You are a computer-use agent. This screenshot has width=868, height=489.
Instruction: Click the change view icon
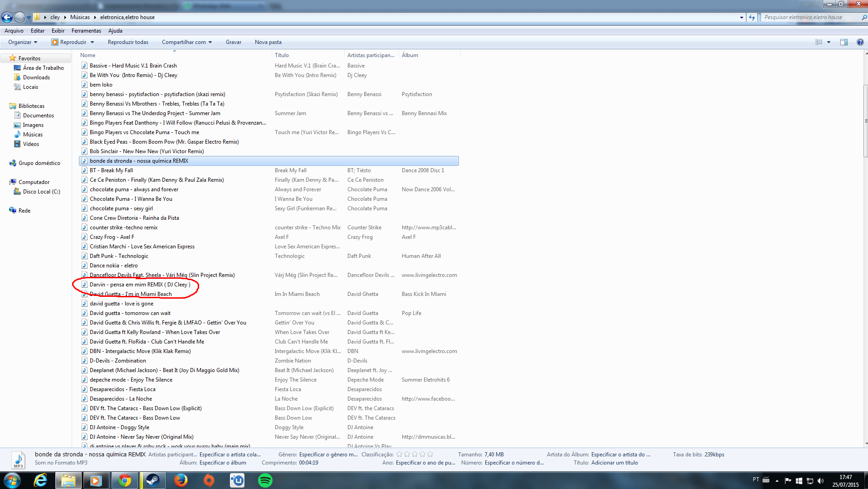point(819,42)
